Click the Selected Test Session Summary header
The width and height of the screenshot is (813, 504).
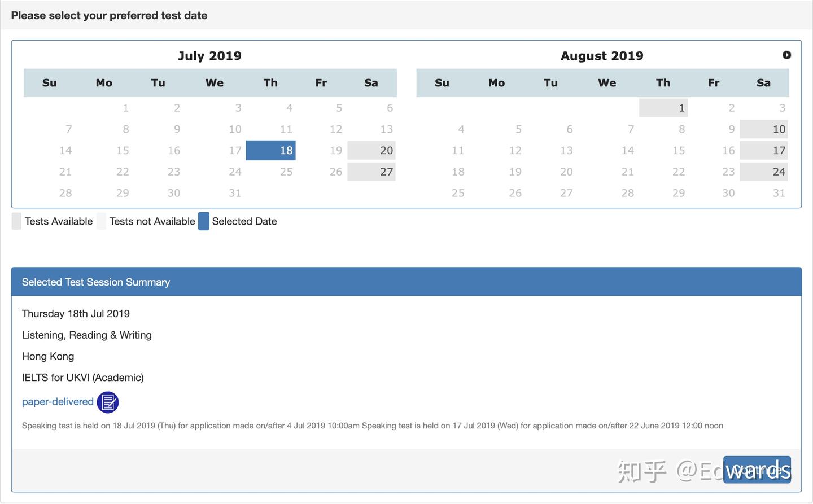[x=95, y=282]
